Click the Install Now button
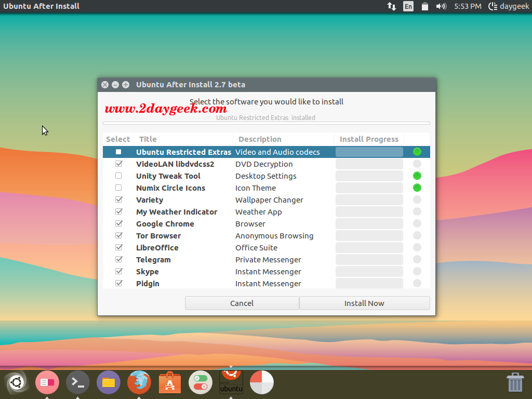Screen dimensions: 532x399 (364, 303)
